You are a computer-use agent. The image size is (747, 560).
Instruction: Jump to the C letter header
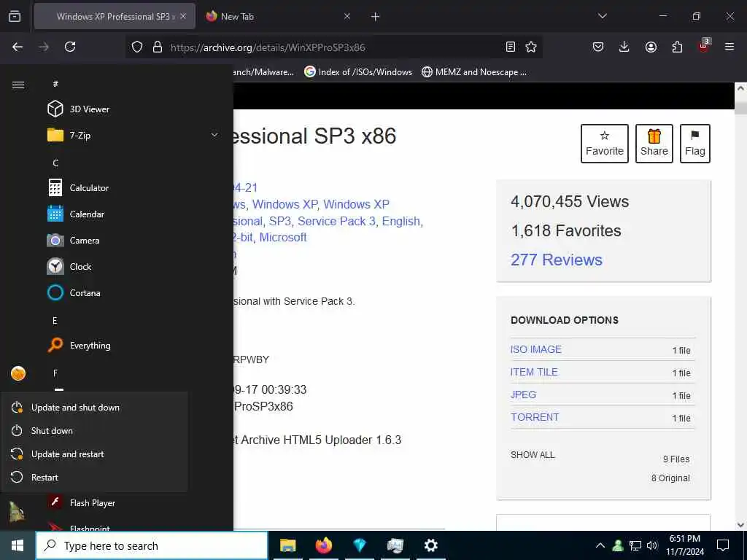[55, 163]
